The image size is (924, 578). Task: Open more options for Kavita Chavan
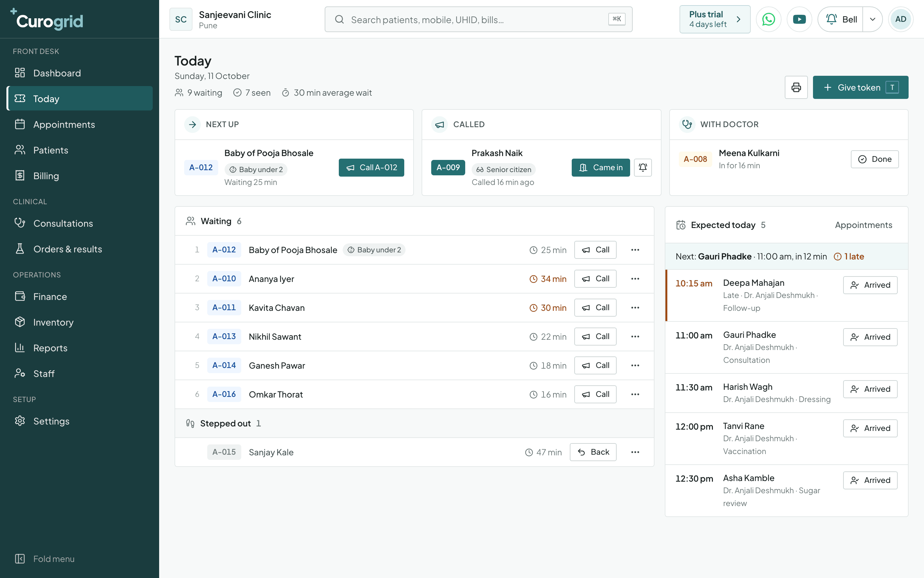[x=635, y=308]
